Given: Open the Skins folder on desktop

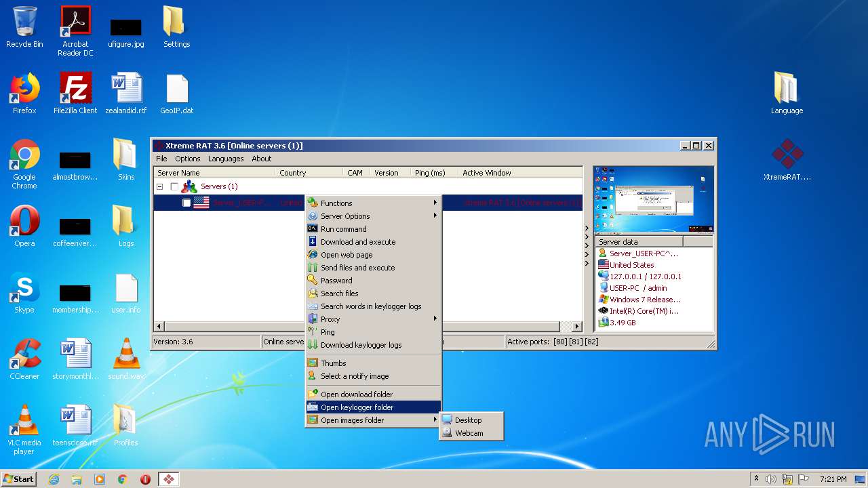Looking at the screenshot, I should click(126, 159).
